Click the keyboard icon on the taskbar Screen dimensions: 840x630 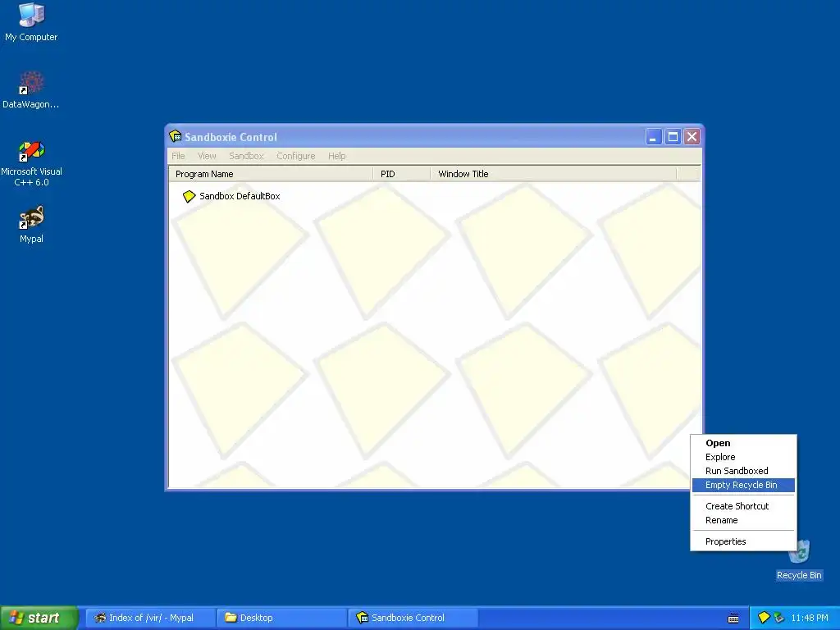pos(733,619)
